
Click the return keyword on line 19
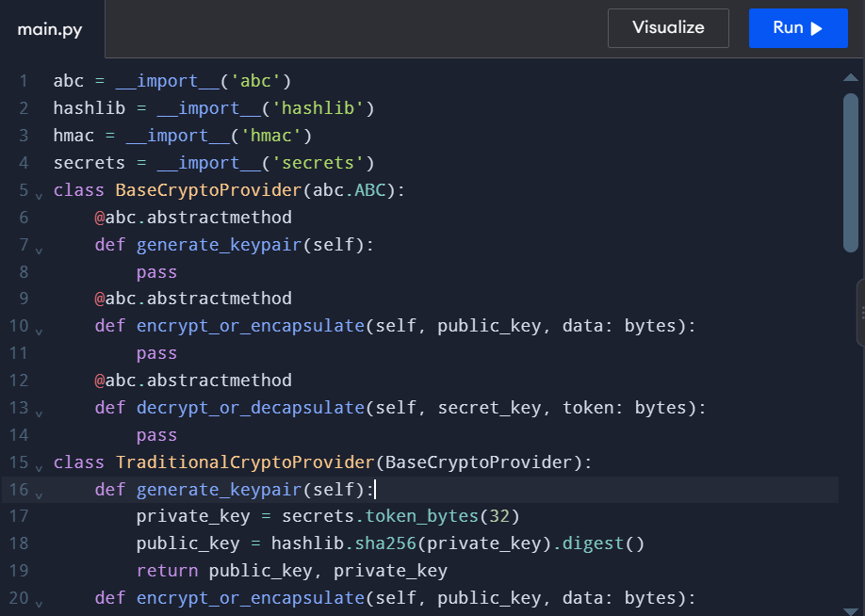[x=167, y=571]
